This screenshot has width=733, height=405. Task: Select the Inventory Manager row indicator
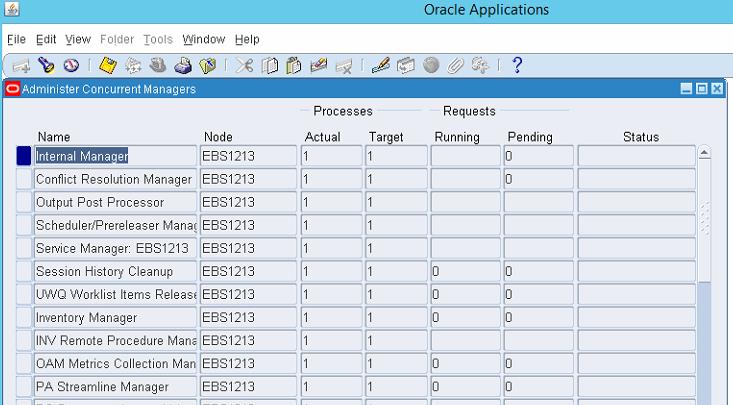point(24,318)
